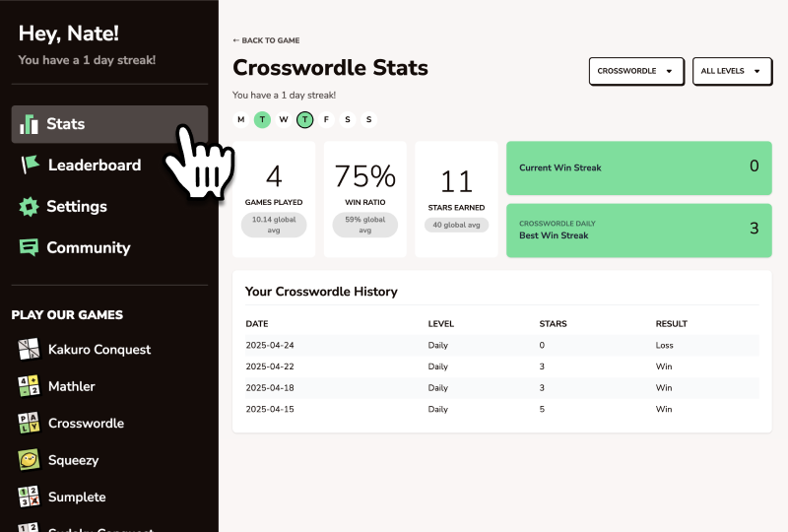This screenshot has height=532, width=788.
Task: Click the Leaderboard flag icon
Action: pos(30,165)
